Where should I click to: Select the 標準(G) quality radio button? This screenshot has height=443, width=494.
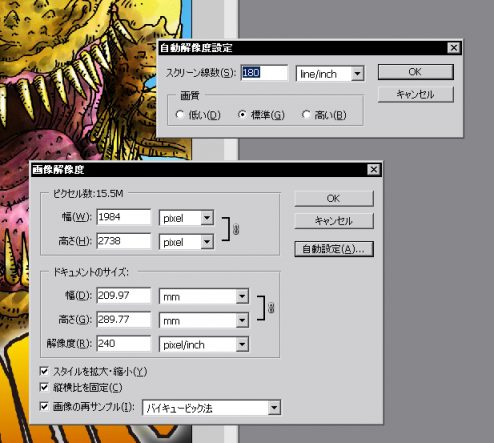(242, 115)
